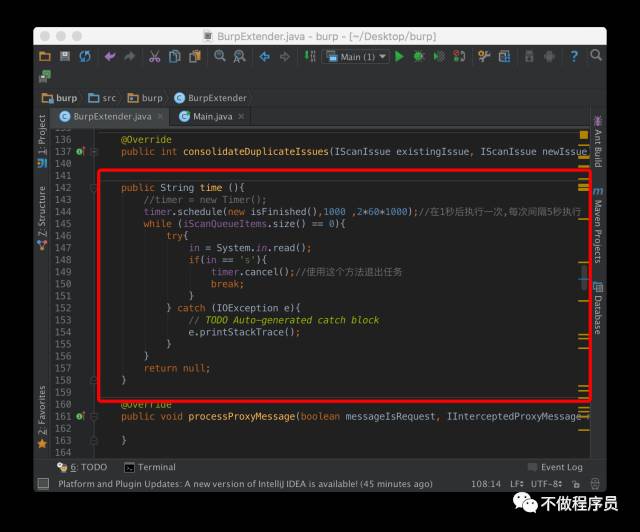Run with Coverage icon
The width and height of the screenshot is (640, 532).
pos(439,56)
